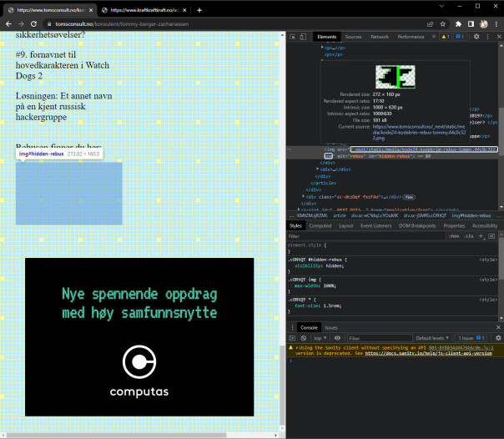Toggle .cls element classes panel
504x439 pixels.
coord(468,236)
